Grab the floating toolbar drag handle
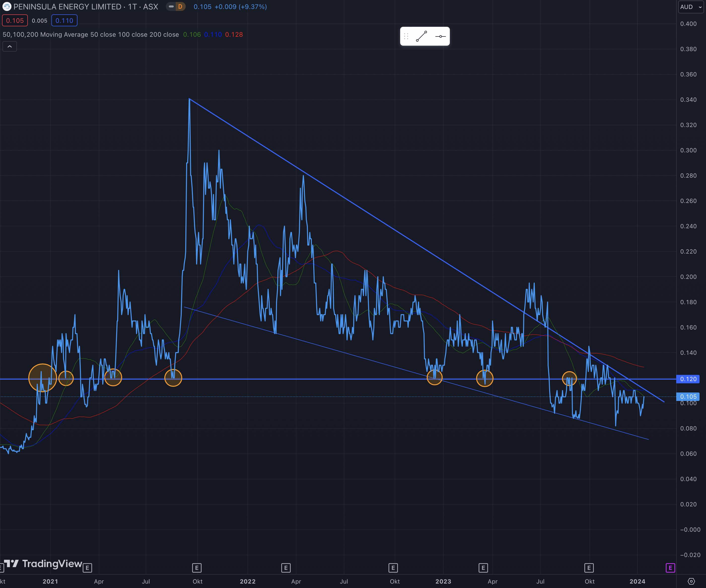Image resolution: width=706 pixels, height=588 pixels. 406,36
